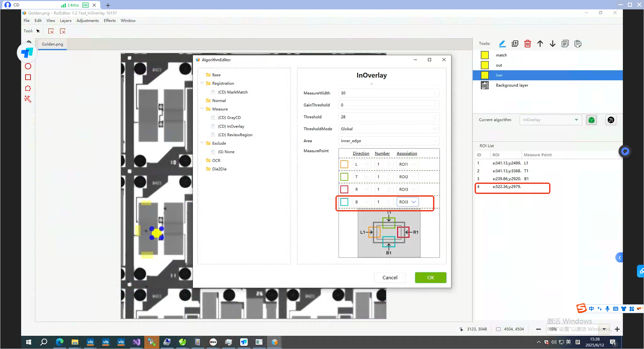This screenshot has height=349, width=644.
Task: Open the Adjustments menu
Action: click(x=88, y=21)
